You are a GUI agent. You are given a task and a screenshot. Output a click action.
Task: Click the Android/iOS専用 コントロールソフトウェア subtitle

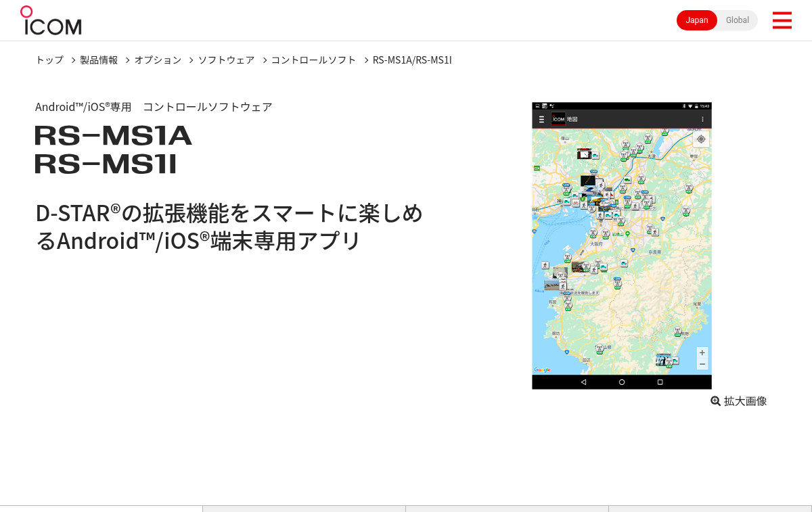[x=154, y=107]
